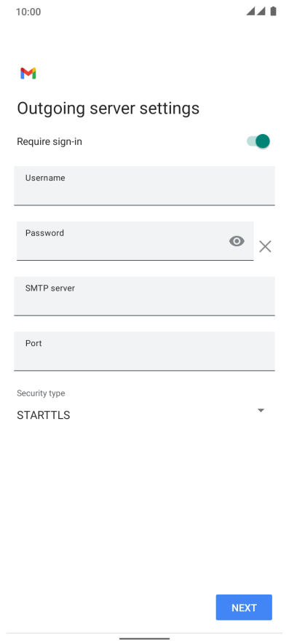Tap the Security type label
The image size is (289, 644).
tap(41, 393)
